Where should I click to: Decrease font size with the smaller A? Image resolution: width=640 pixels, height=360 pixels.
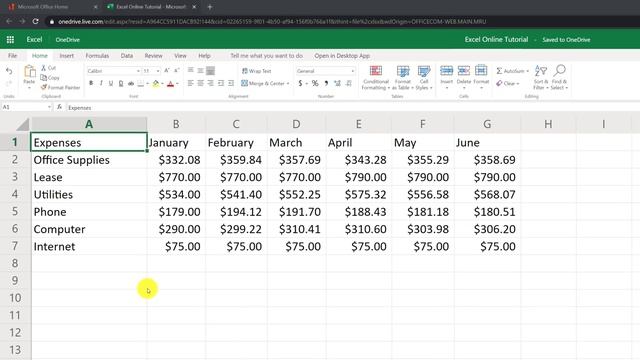[x=177, y=71]
